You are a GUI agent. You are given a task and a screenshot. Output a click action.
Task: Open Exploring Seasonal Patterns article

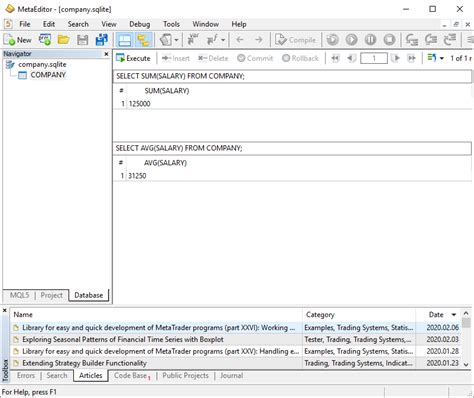pos(123,340)
